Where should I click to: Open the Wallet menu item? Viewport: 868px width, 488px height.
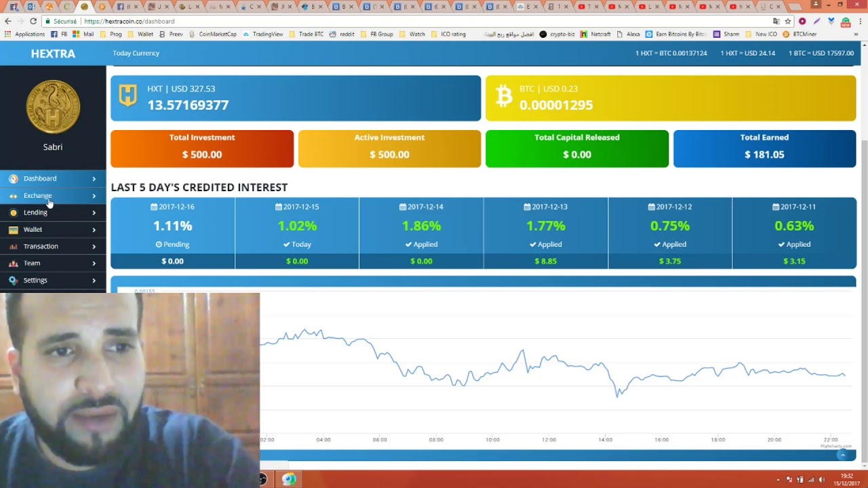[x=53, y=230]
